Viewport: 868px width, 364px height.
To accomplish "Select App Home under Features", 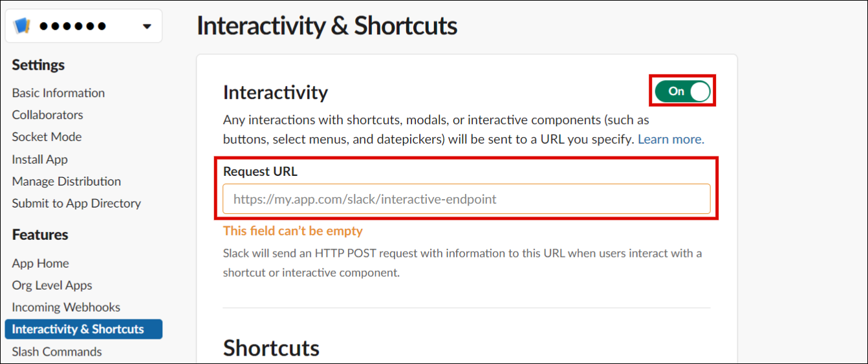I will (x=40, y=263).
